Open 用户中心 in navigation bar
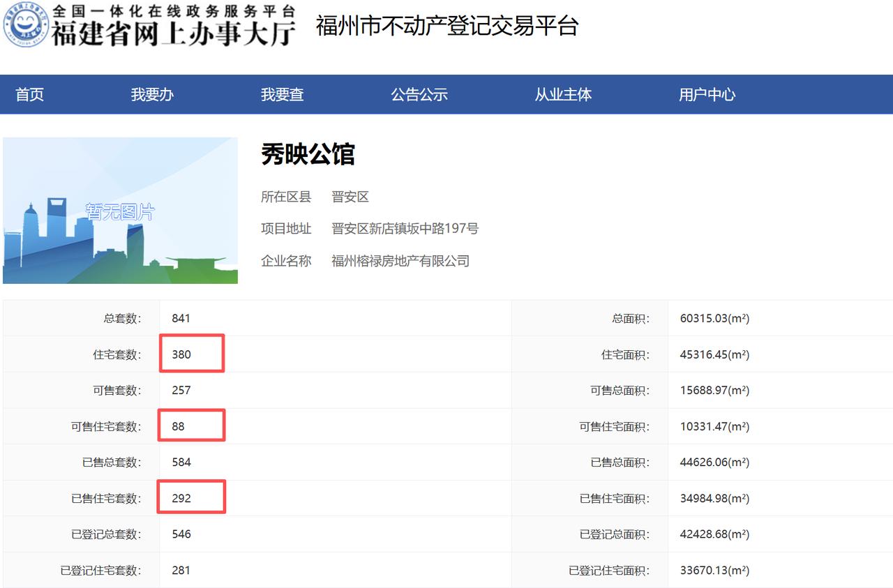 [x=707, y=95]
